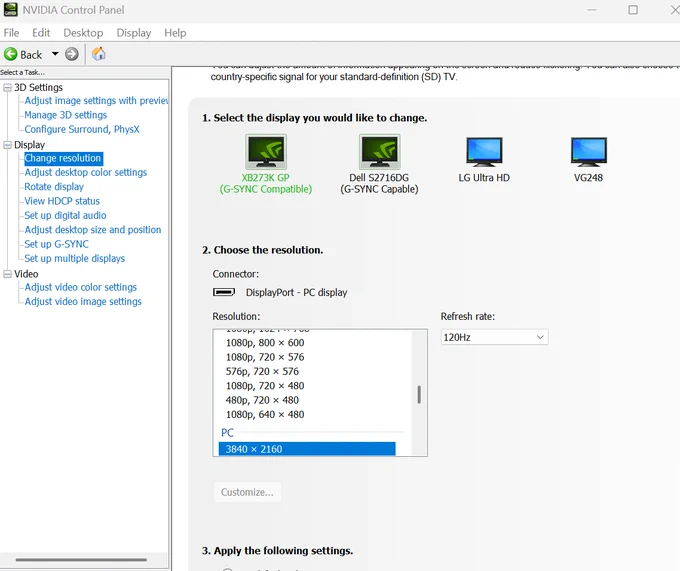Select resolution 1080p, 720 × 576
The image size is (680, 571).
(265, 357)
